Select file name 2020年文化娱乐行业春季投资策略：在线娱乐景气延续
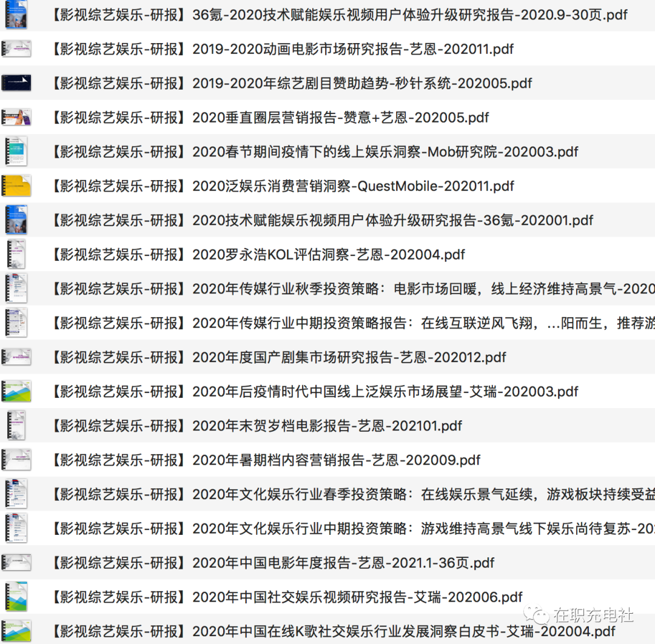Image resolution: width=655 pixels, height=644 pixels. [352, 494]
